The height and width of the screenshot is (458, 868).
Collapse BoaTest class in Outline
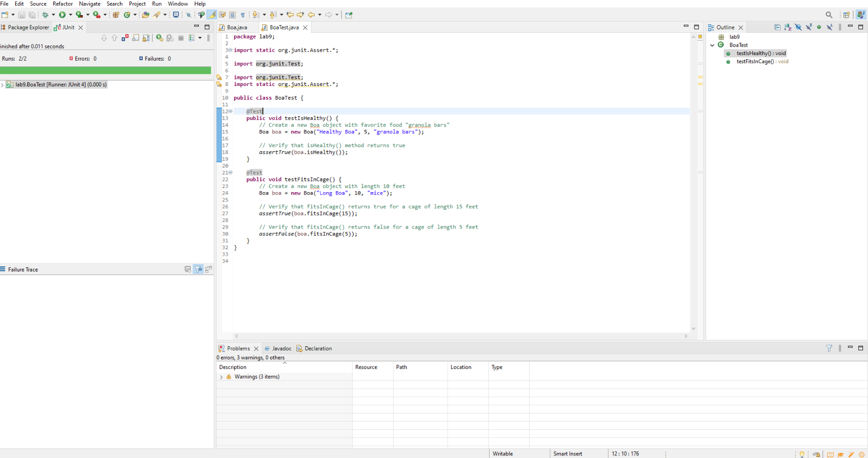click(712, 45)
